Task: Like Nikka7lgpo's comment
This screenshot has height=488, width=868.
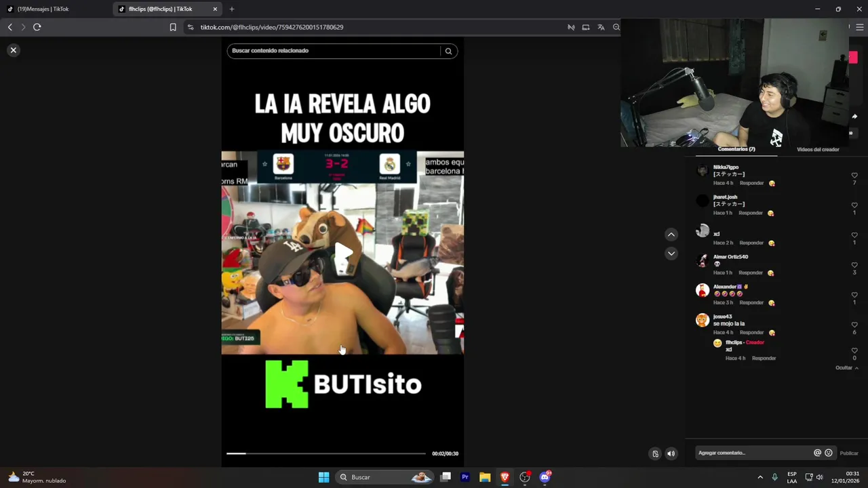Action: [x=854, y=176]
